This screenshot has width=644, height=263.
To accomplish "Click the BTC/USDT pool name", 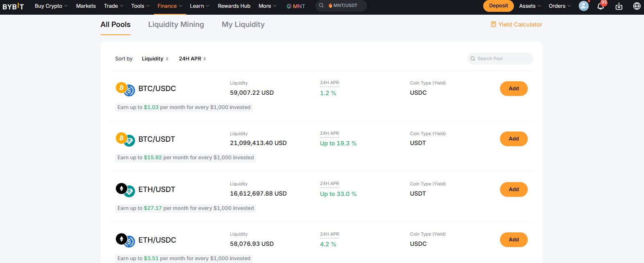I will pos(157,139).
